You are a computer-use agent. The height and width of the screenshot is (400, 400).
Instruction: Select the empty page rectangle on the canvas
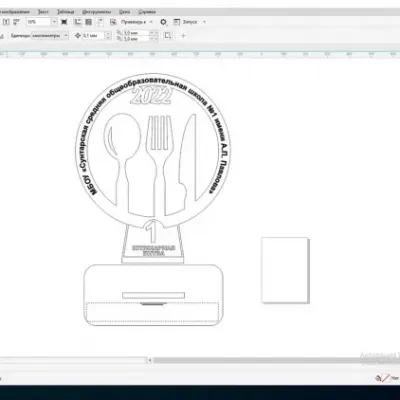click(x=285, y=270)
